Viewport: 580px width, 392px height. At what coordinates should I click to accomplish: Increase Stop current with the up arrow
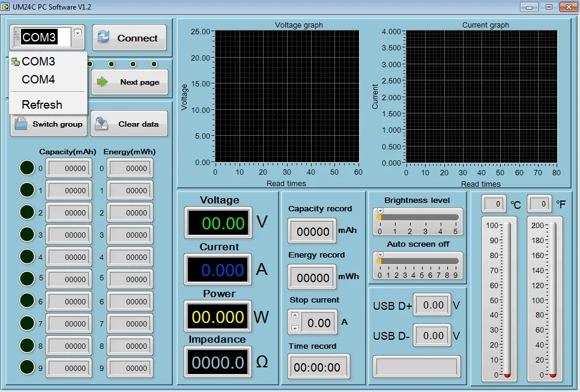[x=294, y=315]
